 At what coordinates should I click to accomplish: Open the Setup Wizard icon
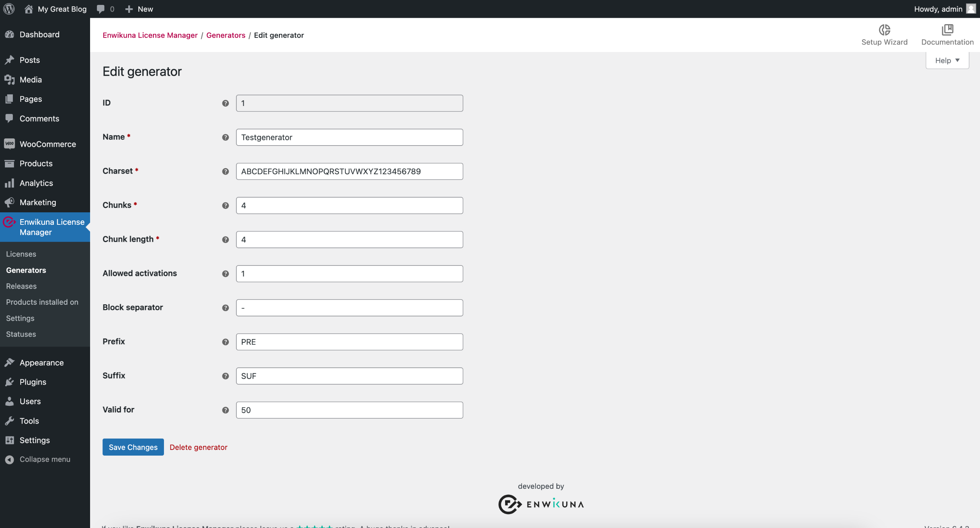pos(884,30)
